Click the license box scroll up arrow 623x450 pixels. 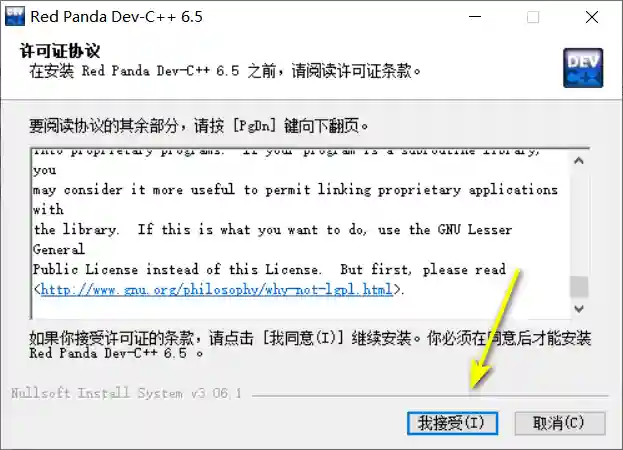[579, 161]
